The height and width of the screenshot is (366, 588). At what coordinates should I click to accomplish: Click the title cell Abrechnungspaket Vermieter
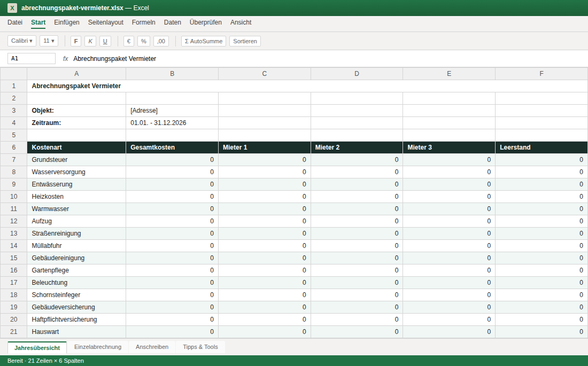pos(307,86)
